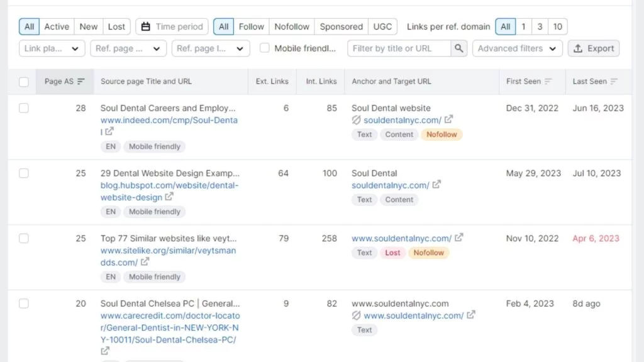Open external icon beside hubspot row target URL
This screenshot has height=362, width=644.
pyautogui.click(x=436, y=184)
